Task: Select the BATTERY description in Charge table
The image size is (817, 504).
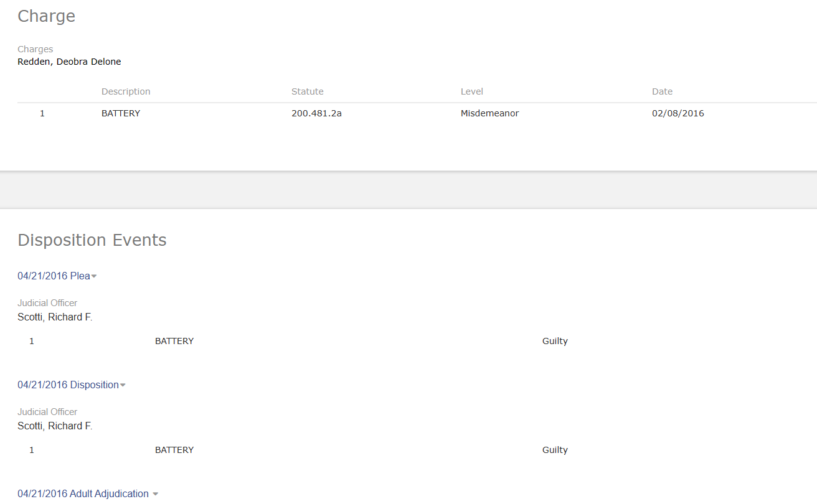Action: pos(121,113)
